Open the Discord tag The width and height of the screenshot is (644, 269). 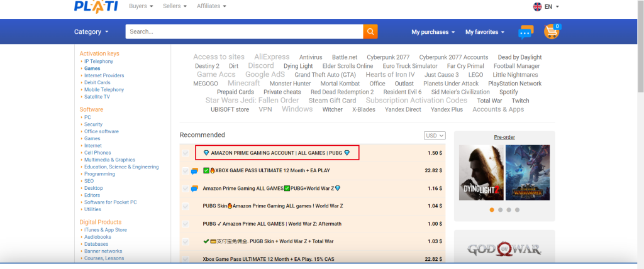pyautogui.click(x=261, y=66)
